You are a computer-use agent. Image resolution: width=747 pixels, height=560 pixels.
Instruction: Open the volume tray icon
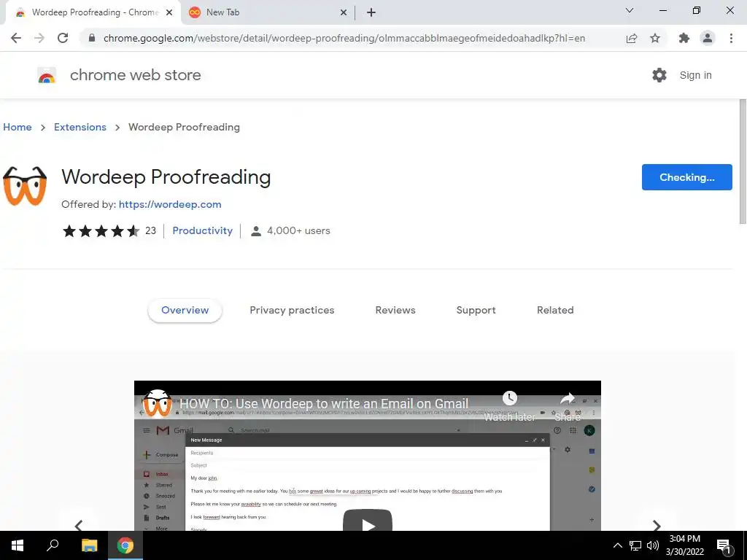click(x=653, y=545)
